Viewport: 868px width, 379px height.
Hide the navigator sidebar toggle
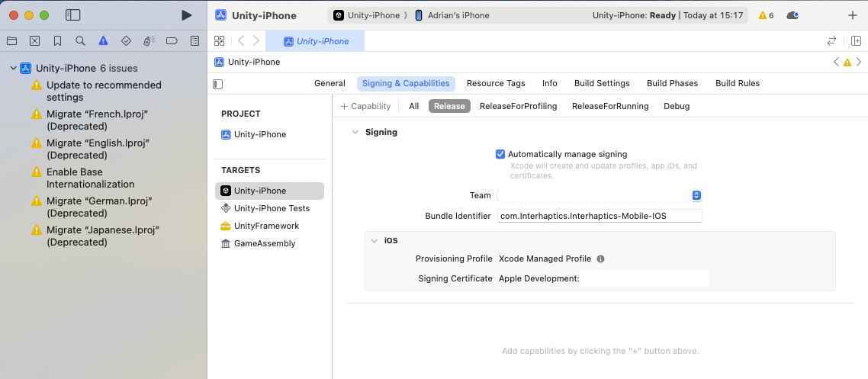coord(72,15)
